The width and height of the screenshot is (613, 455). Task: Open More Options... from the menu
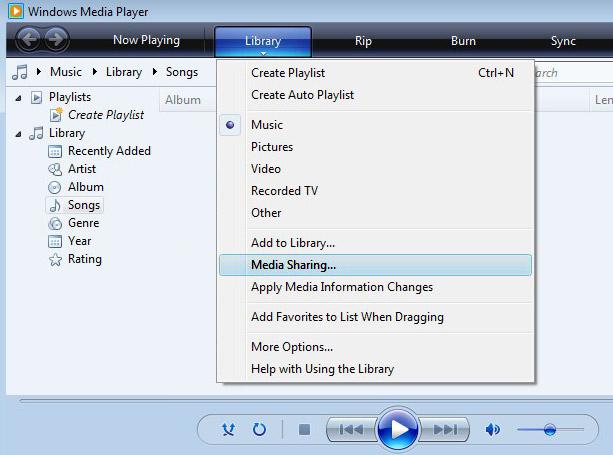pos(375,347)
